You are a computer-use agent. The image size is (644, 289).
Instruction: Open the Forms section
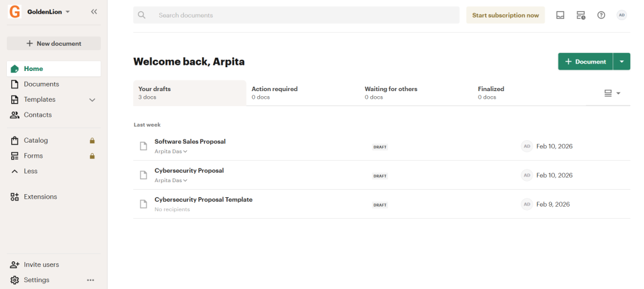click(x=33, y=156)
